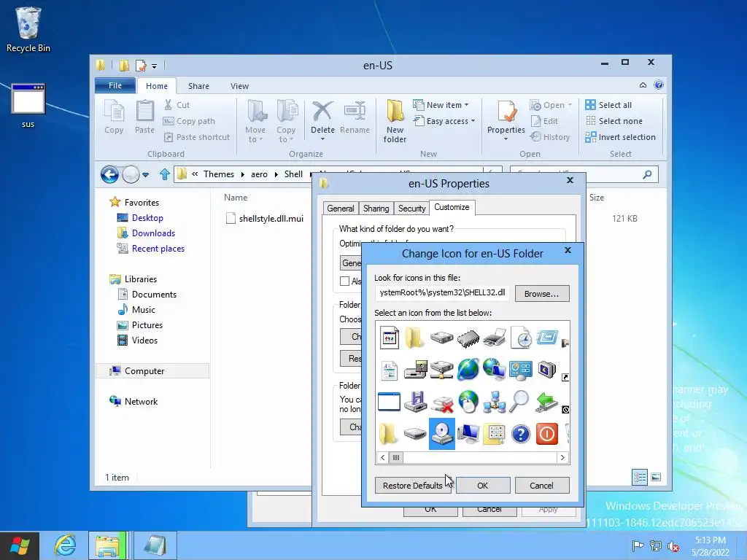747x560 pixels.
Task: Select the monitor with moon icon
Action: pyautogui.click(x=547, y=370)
